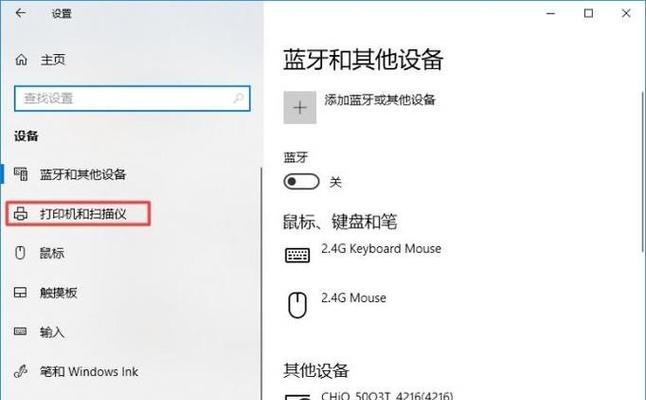This screenshot has height=400, width=646.
Task: Click the printer icon in sidebar
Action: pos(20,213)
